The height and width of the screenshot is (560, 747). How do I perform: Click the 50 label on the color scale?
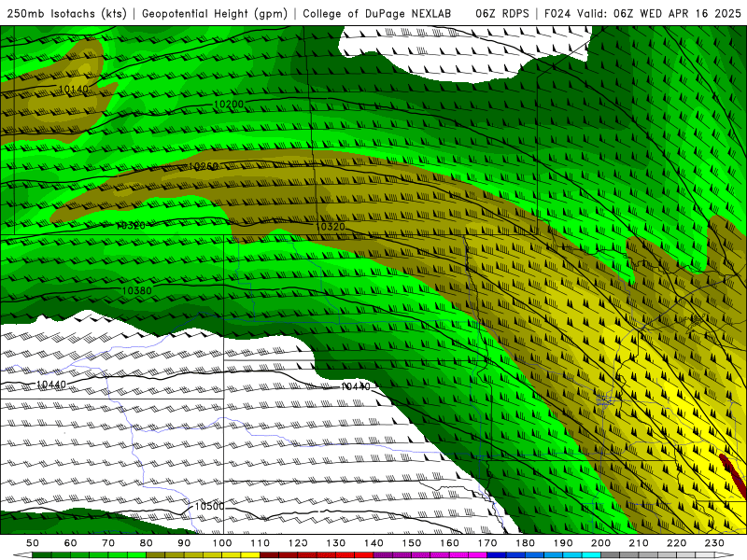pyautogui.click(x=33, y=543)
